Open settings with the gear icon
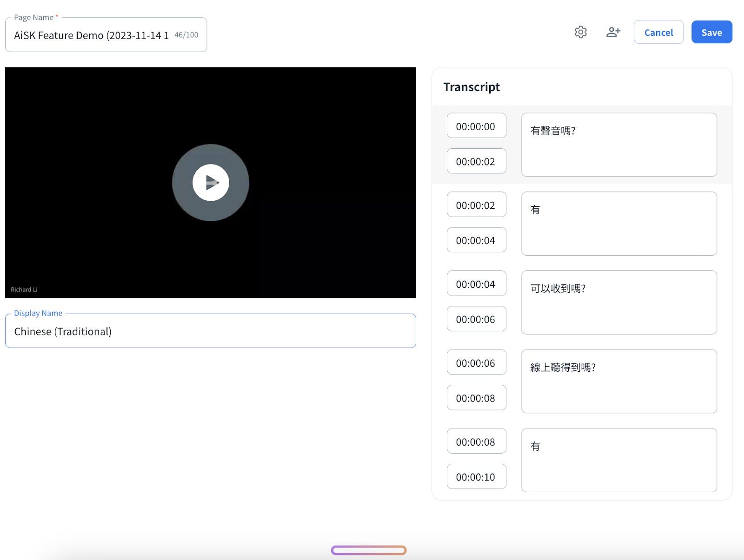 click(580, 32)
